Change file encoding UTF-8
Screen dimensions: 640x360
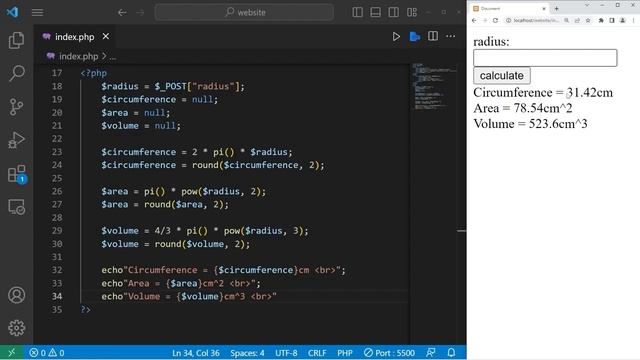point(286,353)
